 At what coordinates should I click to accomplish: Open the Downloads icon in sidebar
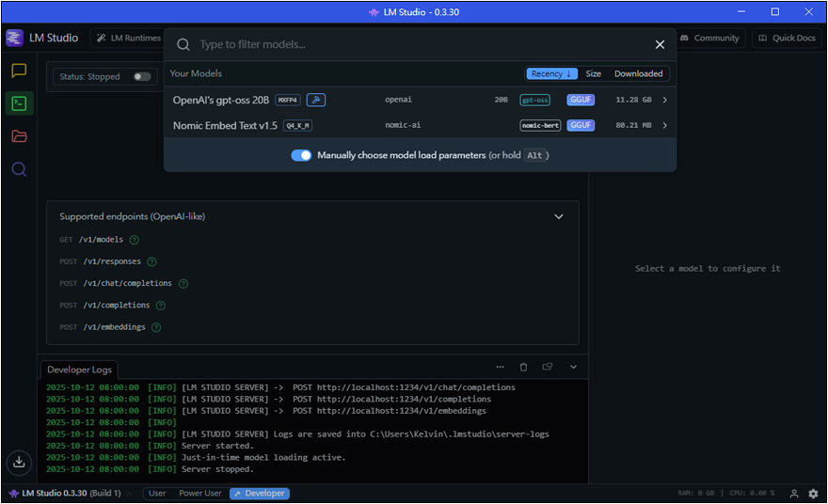pyautogui.click(x=19, y=462)
